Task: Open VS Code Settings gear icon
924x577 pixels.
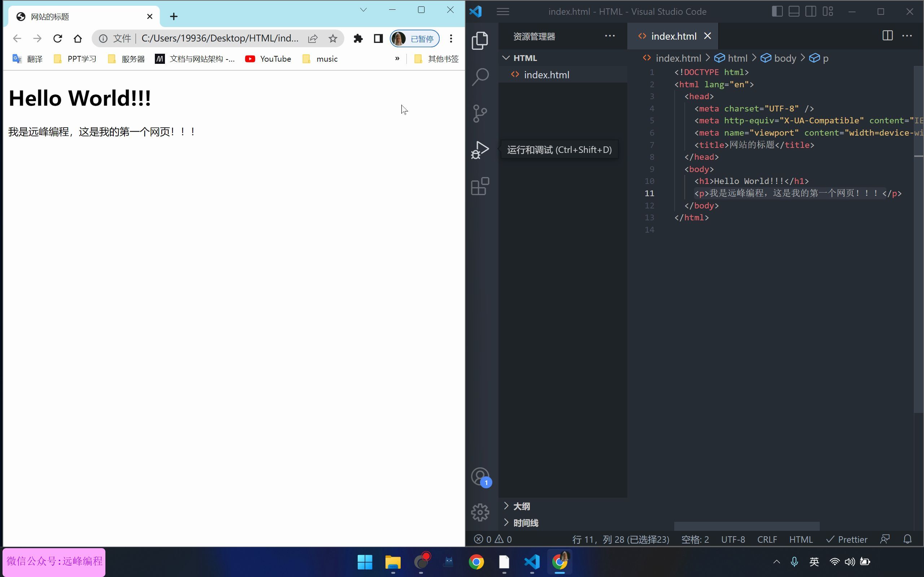Action: point(480,512)
